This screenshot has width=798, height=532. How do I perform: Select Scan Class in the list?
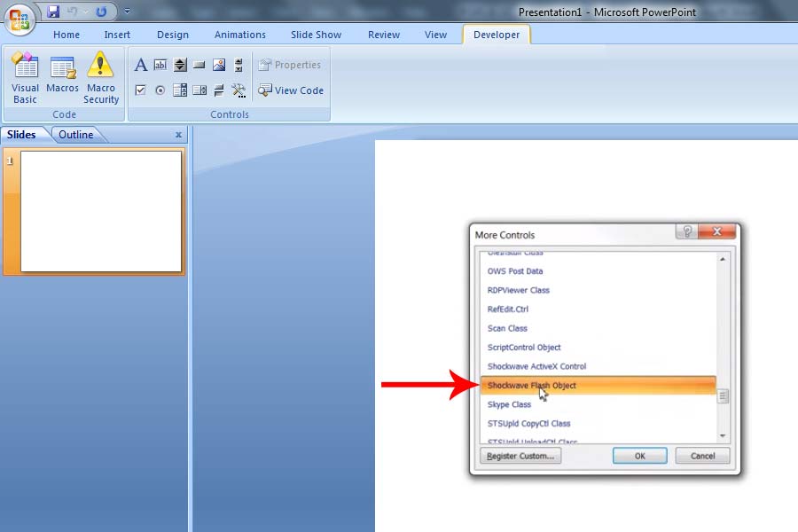(598, 328)
